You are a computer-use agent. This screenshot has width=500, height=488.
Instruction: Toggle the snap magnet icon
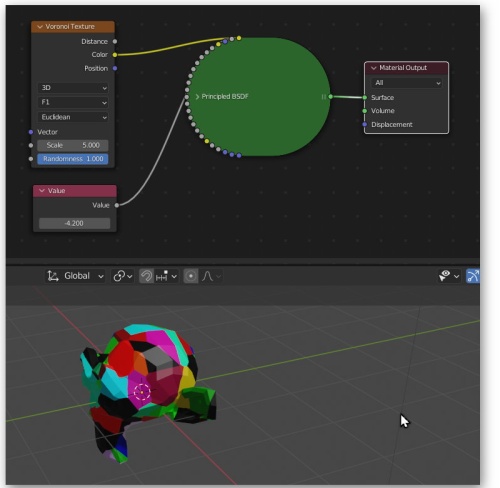146,276
